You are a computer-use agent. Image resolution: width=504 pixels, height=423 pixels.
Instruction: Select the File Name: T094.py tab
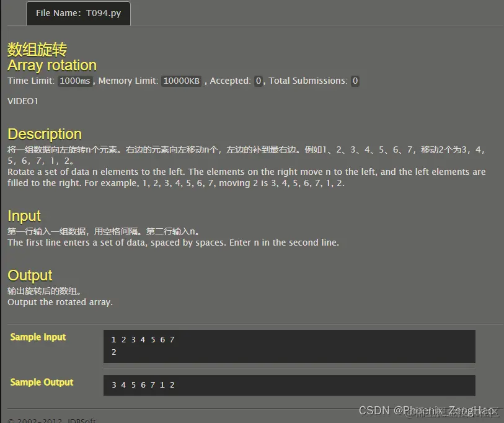click(79, 13)
